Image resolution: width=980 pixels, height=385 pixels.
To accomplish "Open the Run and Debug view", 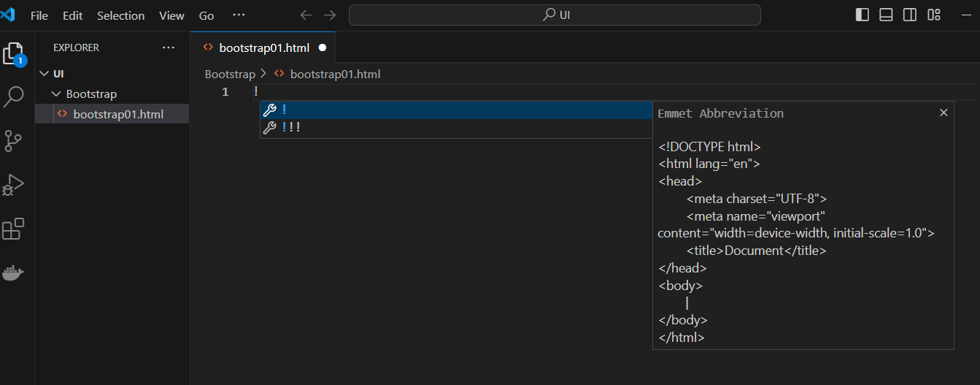I will [x=14, y=185].
